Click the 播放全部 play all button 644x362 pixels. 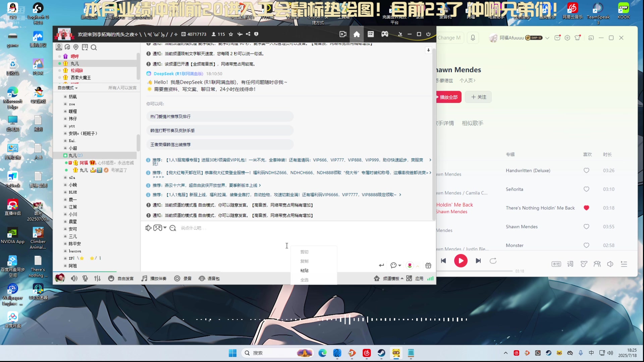pyautogui.click(x=448, y=97)
